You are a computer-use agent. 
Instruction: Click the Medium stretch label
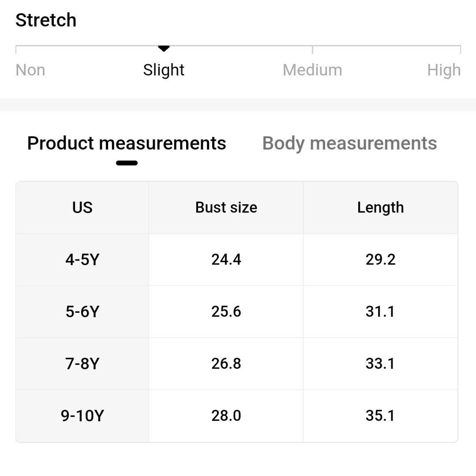(312, 70)
